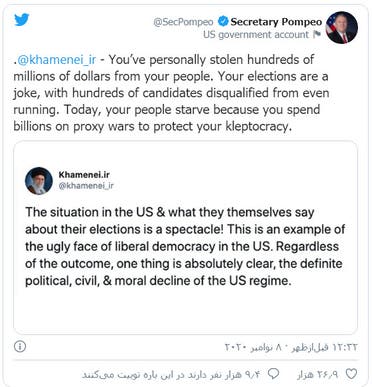Click the Twitter bird logo
Screen dimensions: 372x387
click(x=22, y=20)
